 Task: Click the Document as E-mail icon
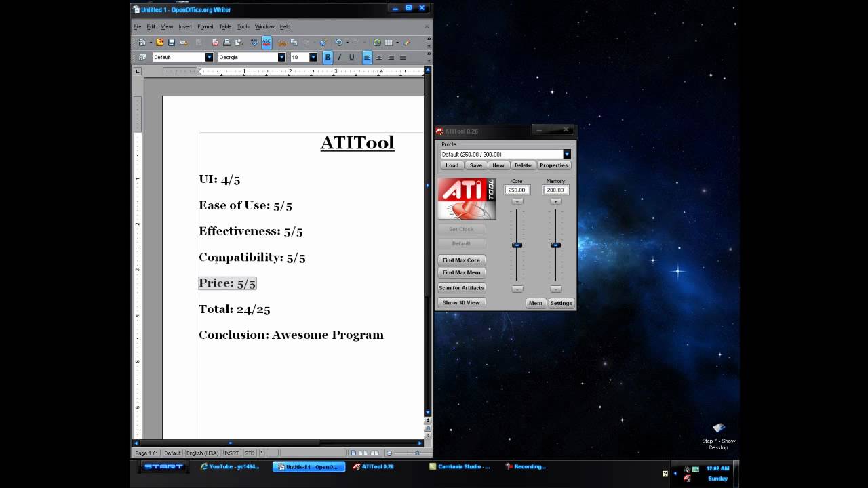[184, 42]
